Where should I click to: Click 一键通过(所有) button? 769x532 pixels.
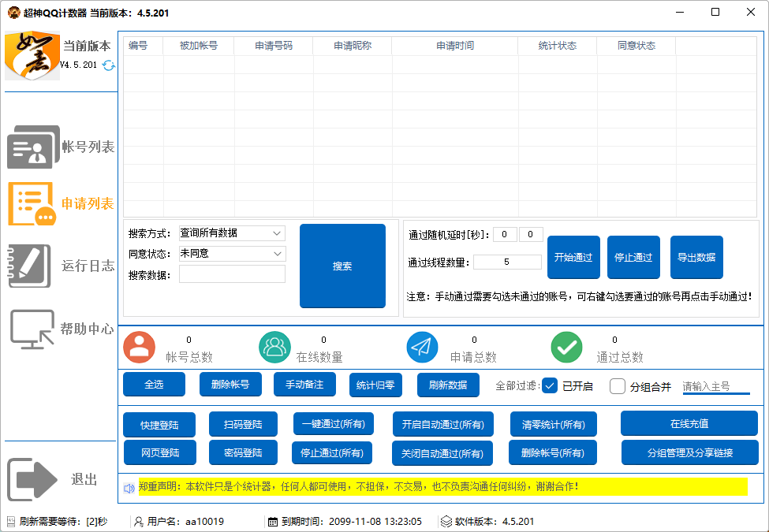click(x=334, y=424)
